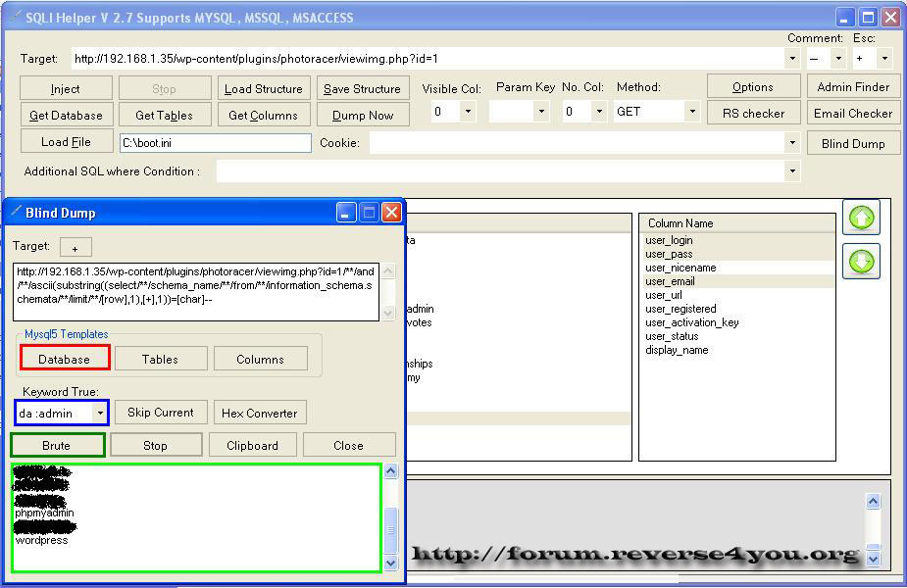The image size is (907, 588).
Task: Click Get Tables button
Action: point(165,115)
